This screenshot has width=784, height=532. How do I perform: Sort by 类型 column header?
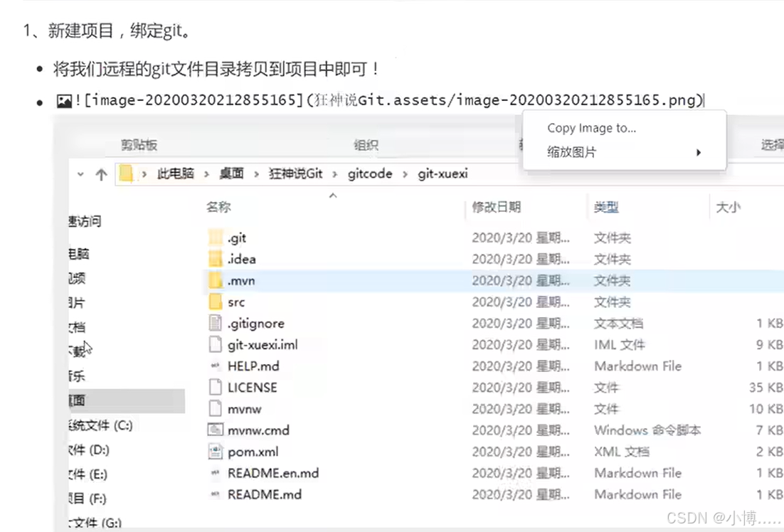click(x=607, y=207)
